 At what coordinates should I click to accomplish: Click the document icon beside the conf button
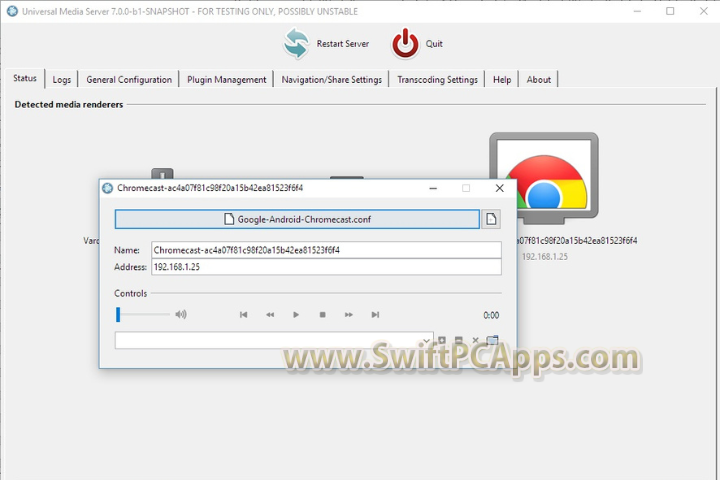point(491,219)
